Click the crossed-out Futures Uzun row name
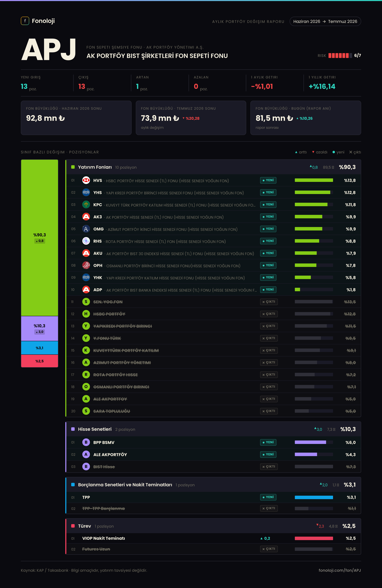The height and width of the screenshot is (588, 382). [96, 549]
